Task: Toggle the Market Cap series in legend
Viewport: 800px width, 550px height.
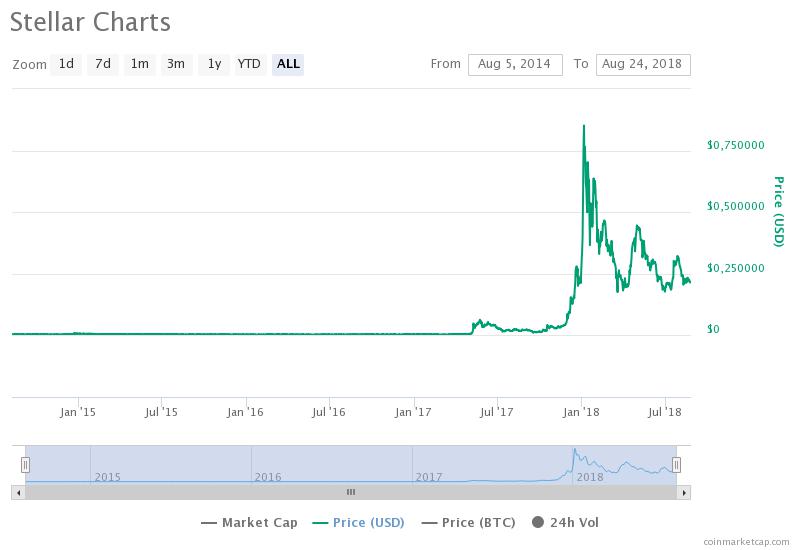Action: pyautogui.click(x=249, y=522)
